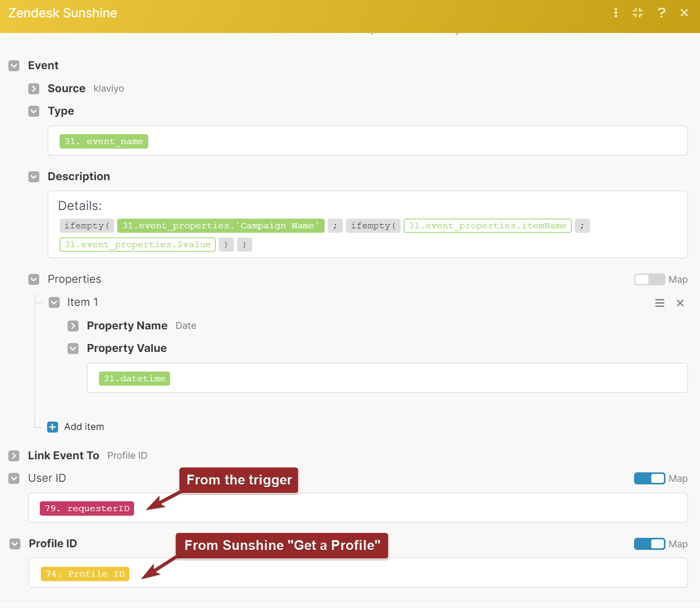This screenshot has height=608, width=700.
Task: Remove Item 1 with the X icon
Action: click(x=680, y=303)
